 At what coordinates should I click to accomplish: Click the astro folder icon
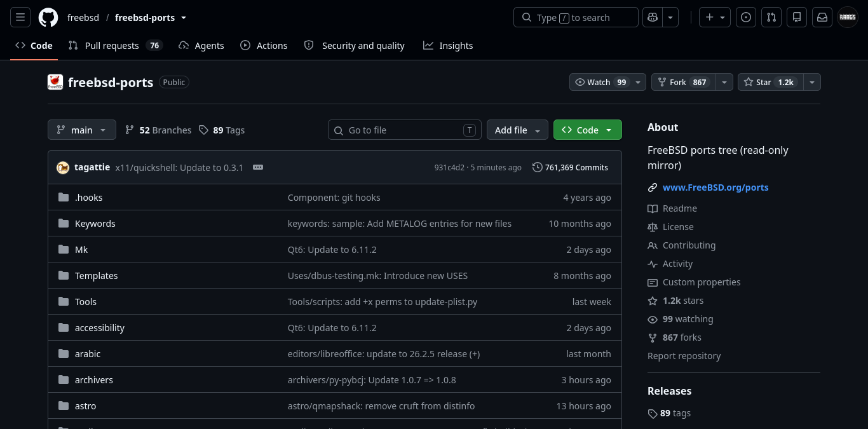64,405
